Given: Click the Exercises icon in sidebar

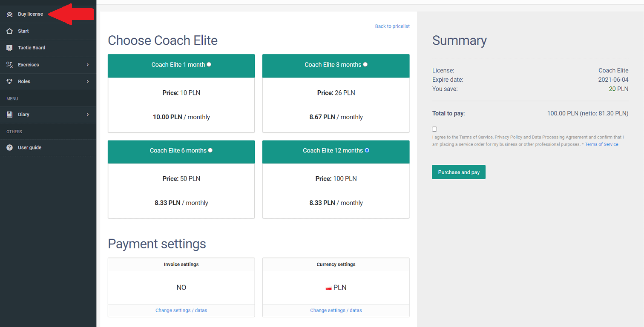Looking at the screenshot, I should (x=9, y=65).
